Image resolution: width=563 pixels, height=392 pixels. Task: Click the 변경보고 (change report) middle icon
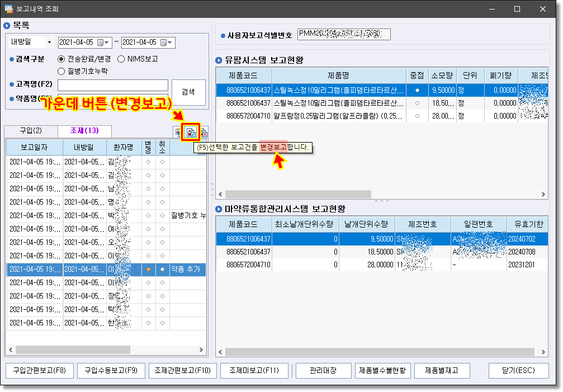[x=191, y=133]
